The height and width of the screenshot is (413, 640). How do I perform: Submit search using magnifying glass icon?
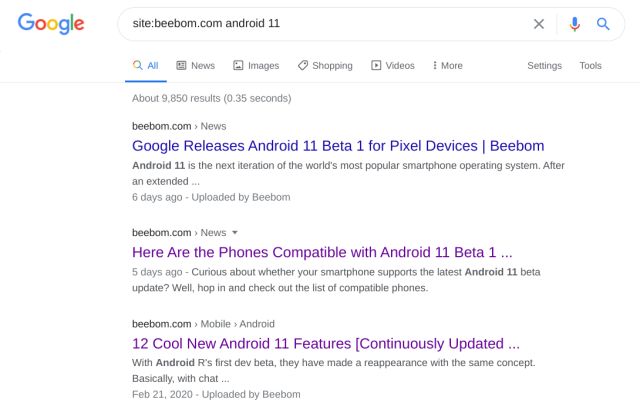tap(603, 24)
